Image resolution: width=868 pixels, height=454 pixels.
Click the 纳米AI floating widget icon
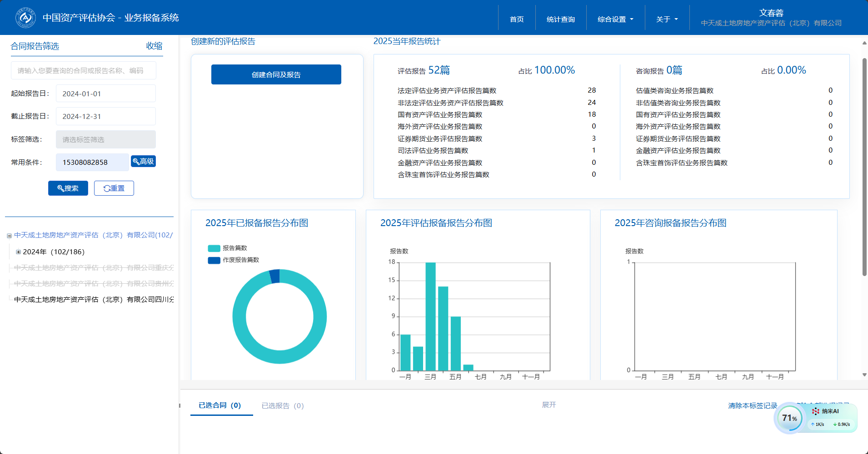click(x=816, y=411)
